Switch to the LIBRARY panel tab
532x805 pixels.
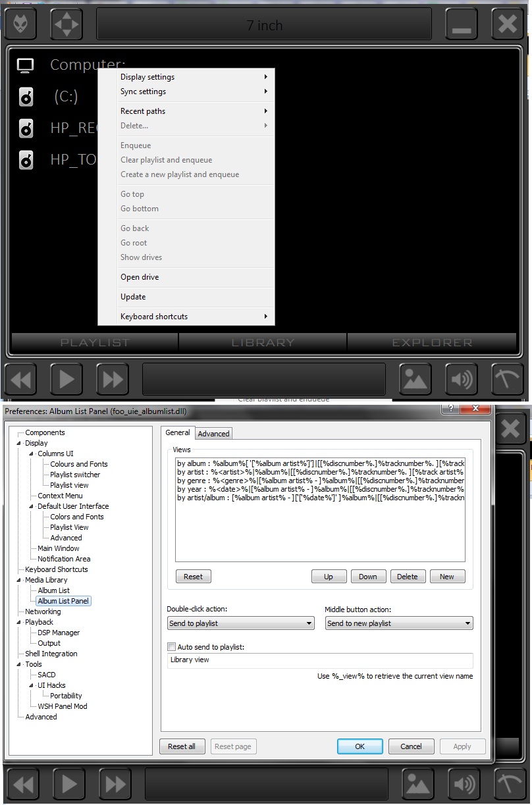tap(263, 342)
